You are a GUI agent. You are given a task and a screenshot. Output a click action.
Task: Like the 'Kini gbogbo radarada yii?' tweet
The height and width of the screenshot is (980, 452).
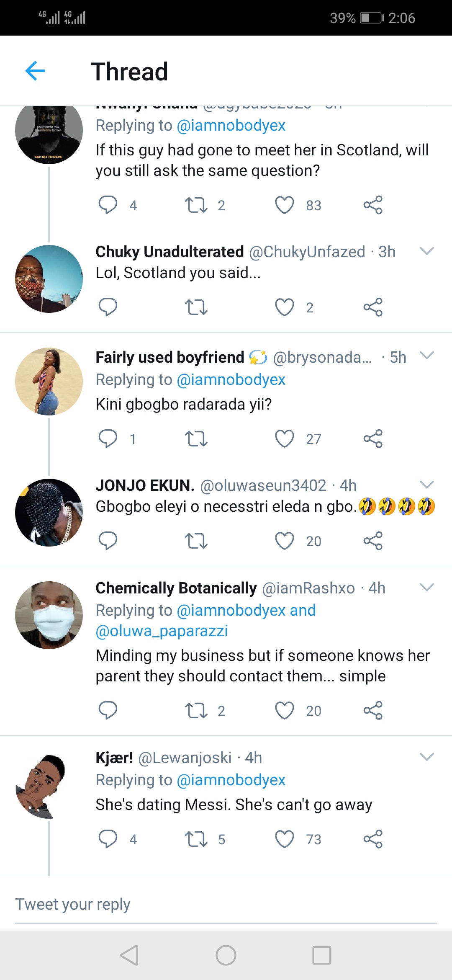point(284,438)
